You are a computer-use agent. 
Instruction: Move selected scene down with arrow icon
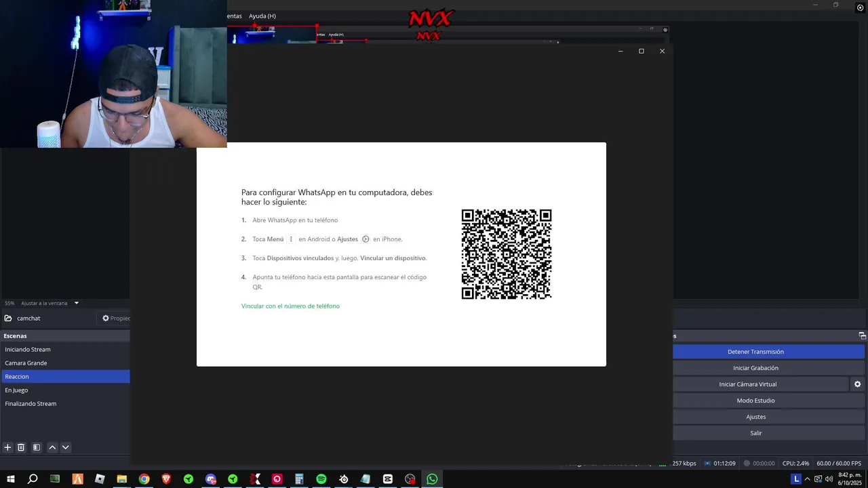pyautogui.click(x=66, y=447)
